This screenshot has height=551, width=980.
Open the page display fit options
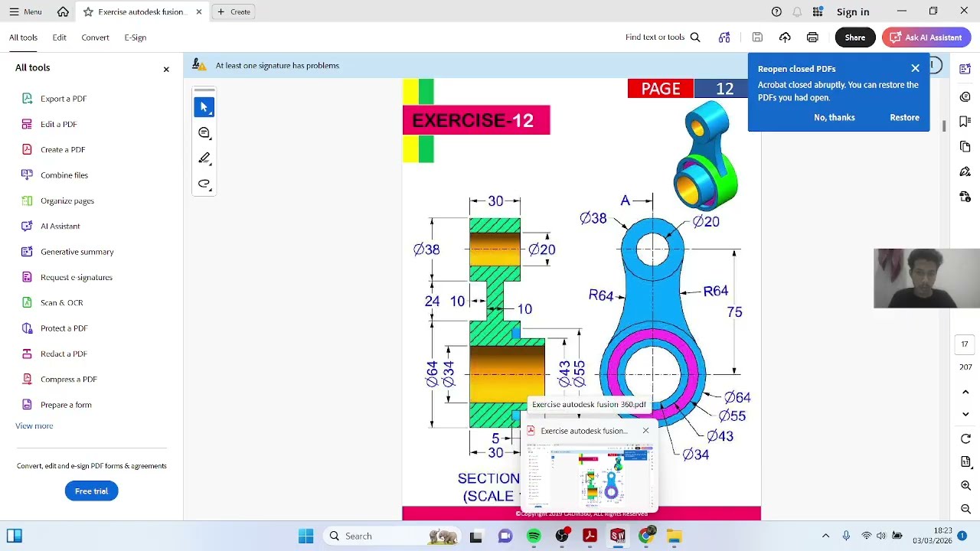tap(965, 462)
